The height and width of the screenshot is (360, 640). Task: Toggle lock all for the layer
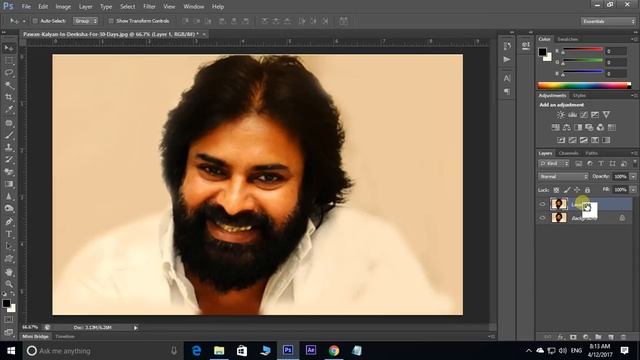click(x=587, y=190)
